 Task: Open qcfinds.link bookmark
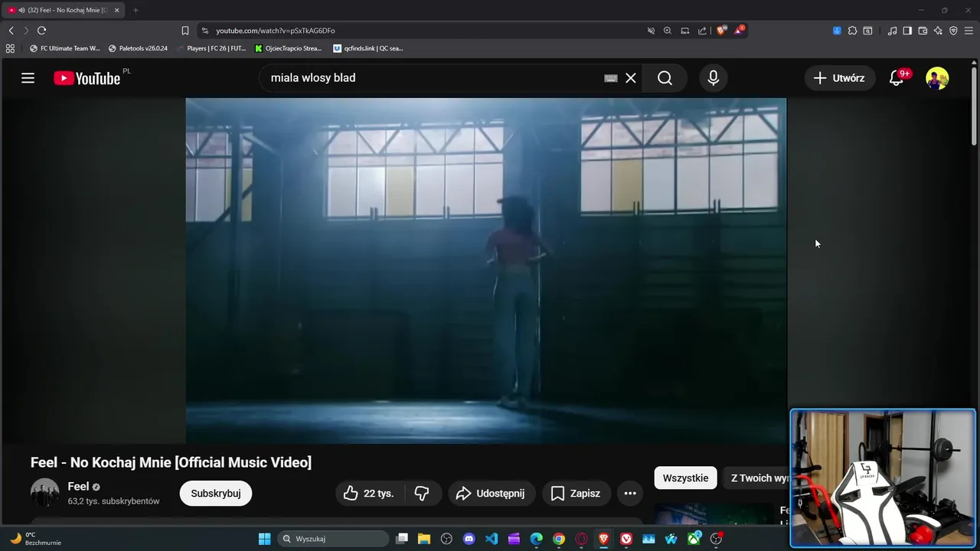coord(368,48)
